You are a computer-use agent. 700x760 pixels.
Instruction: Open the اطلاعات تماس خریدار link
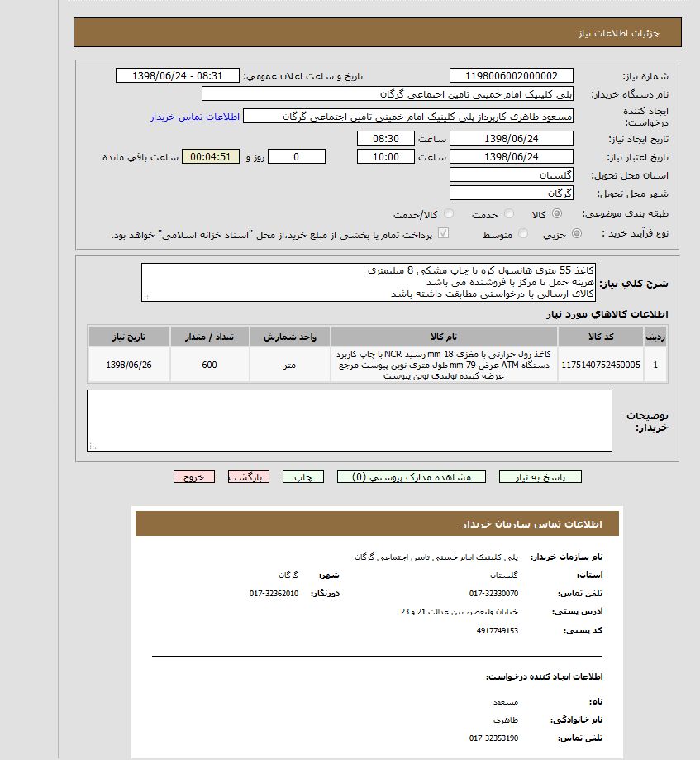195,117
